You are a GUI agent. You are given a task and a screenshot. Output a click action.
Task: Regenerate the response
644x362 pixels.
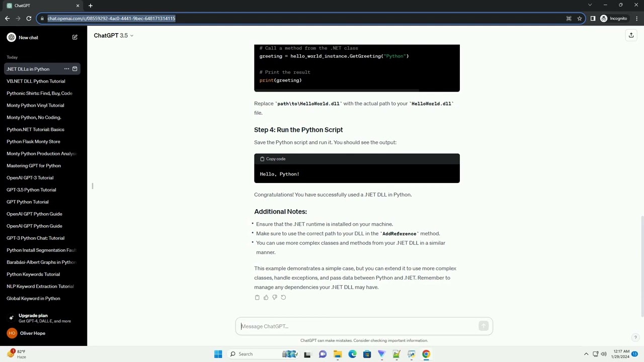pyautogui.click(x=283, y=298)
